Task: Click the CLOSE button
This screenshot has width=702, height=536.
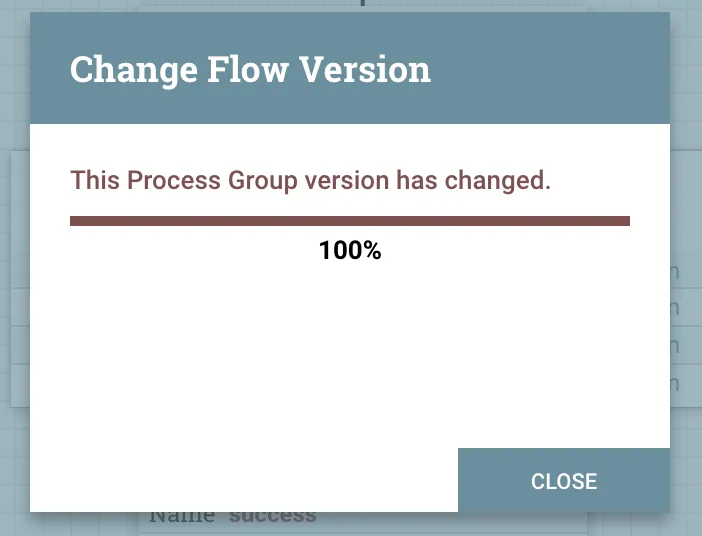Action: click(564, 481)
